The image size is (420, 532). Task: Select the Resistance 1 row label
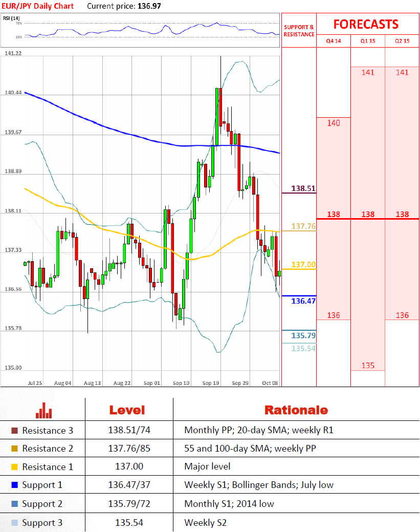tap(48, 467)
